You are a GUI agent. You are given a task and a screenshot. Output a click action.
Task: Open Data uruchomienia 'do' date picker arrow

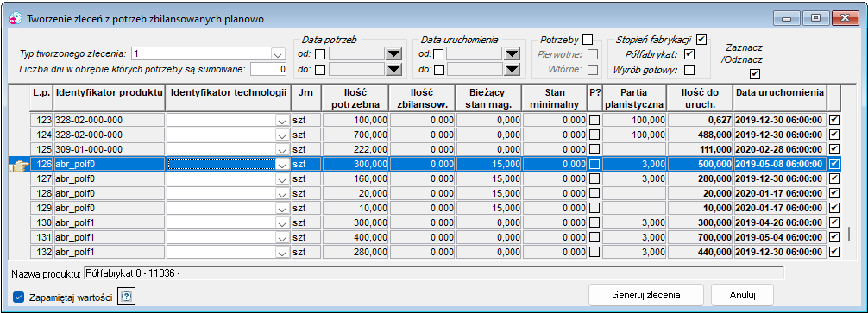tap(513, 70)
